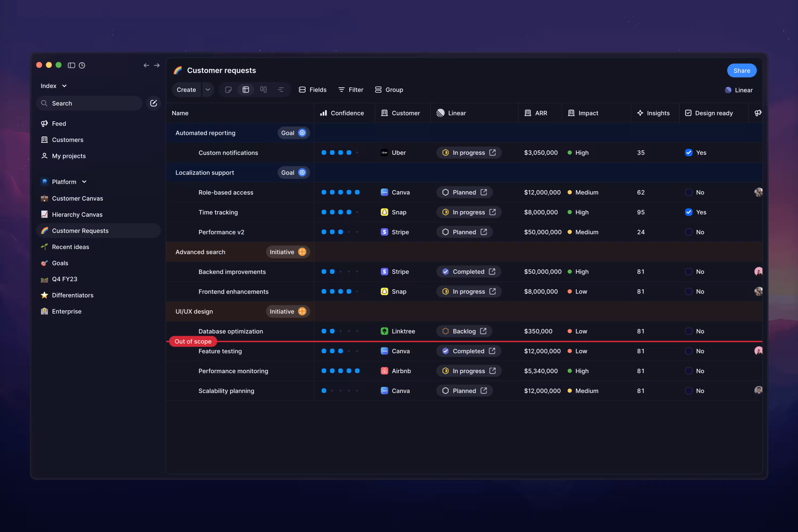
Task: Switch to the card view layout
Action: coord(228,90)
